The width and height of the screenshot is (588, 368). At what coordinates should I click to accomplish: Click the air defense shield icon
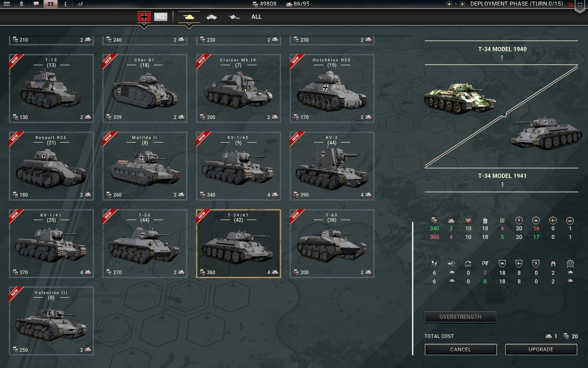pyautogui.click(x=519, y=264)
